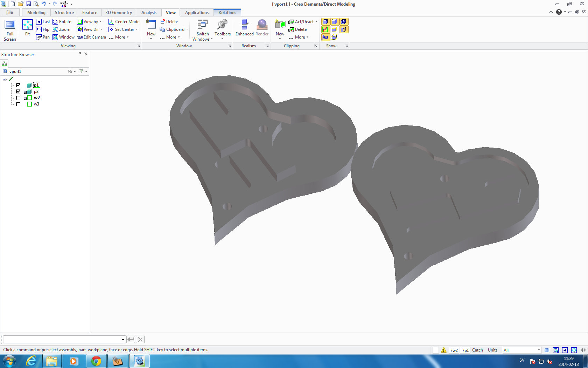Select the w3 tree item
Screen dimensions: 588x368
coord(36,104)
